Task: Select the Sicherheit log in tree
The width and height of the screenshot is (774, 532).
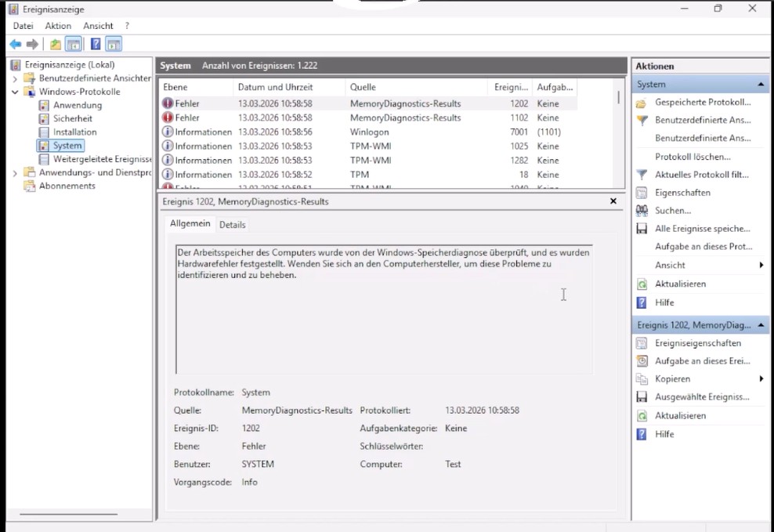Action: 73,118
